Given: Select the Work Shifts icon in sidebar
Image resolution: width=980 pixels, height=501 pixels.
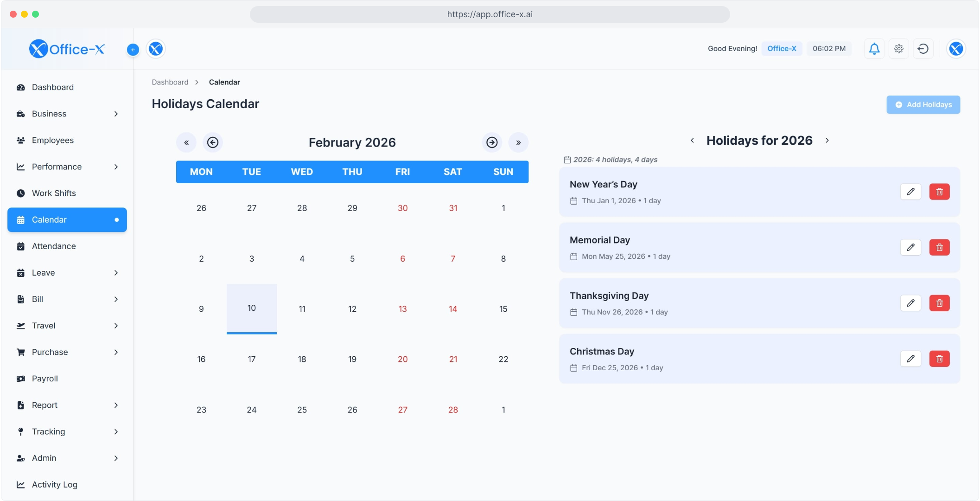Looking at the screenshot, I should (x=21, y=193).
